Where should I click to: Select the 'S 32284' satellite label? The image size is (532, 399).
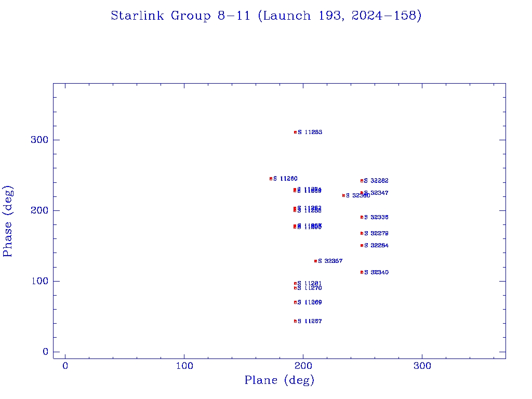coord(376,245)
